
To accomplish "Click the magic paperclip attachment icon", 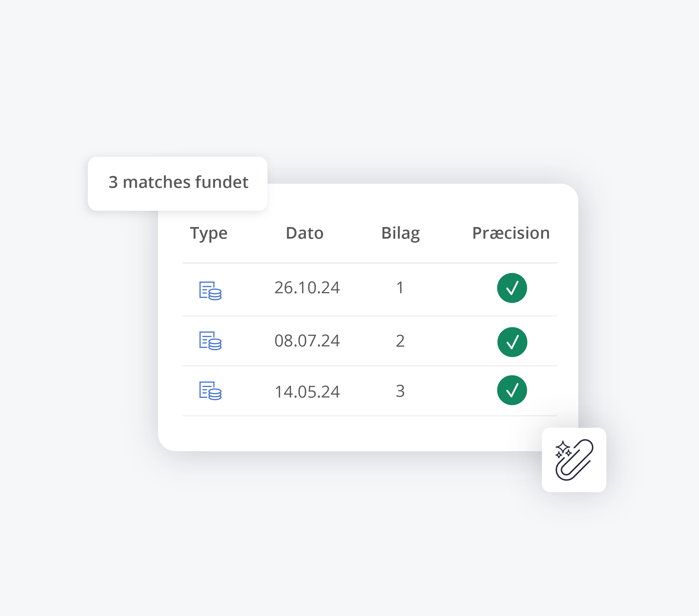I will coord(574,460).
